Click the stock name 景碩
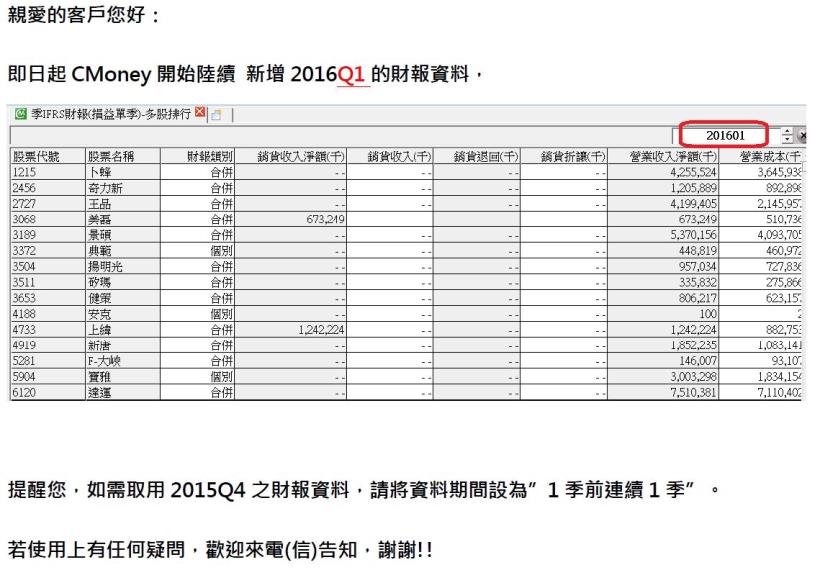Screen dimensions: 820x570 pos(99,235)
